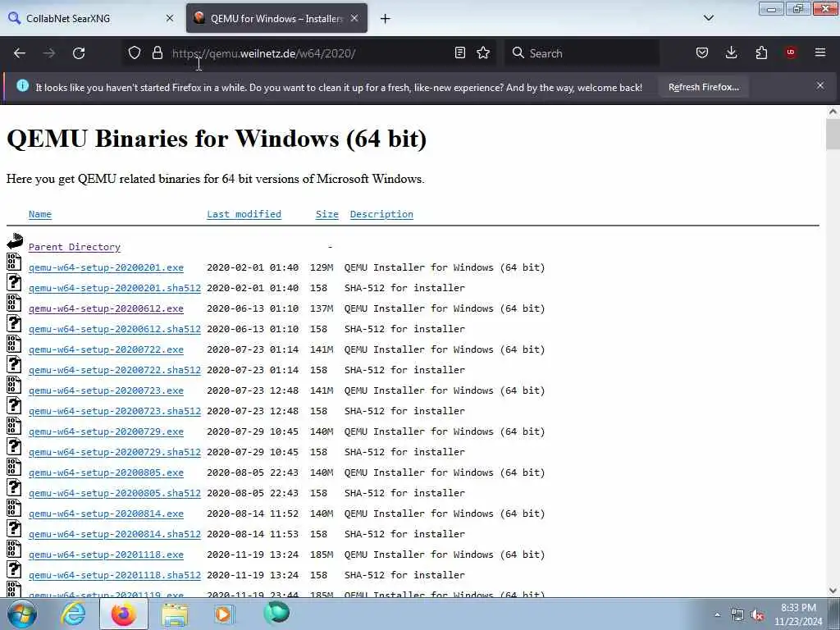Click the Refresh Firefox button
Viewport: 840px width, 630px height.
[x=703, y=87]
